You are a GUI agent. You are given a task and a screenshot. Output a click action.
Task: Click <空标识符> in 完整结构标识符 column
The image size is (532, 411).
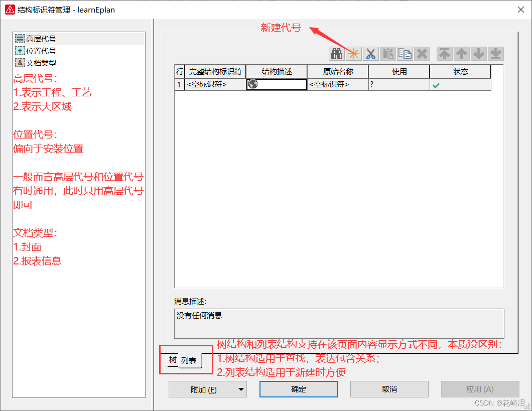(215, 84)
